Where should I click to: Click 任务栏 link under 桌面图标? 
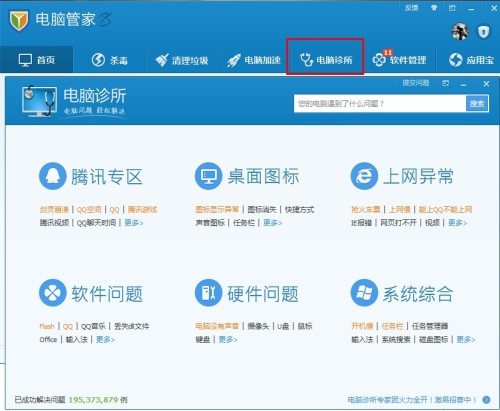click(244, 223)
